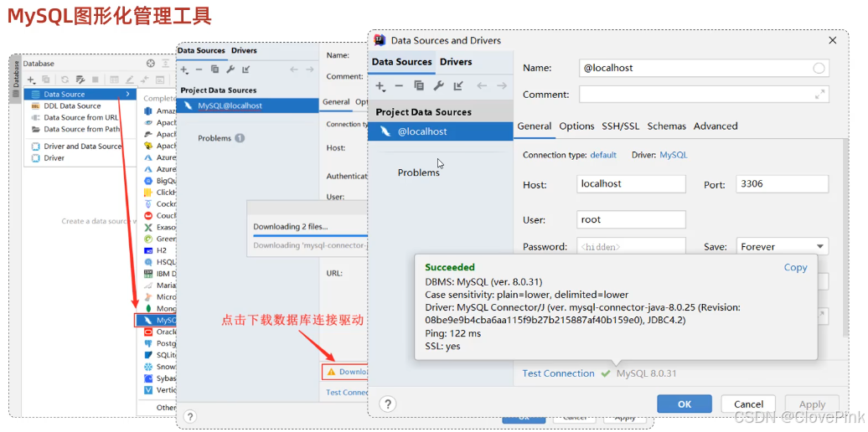Viewport: 868px width, 432px height.
Task: Click the wrench icon in middle dialog toolbar
Action: click(x=230, y=69)
